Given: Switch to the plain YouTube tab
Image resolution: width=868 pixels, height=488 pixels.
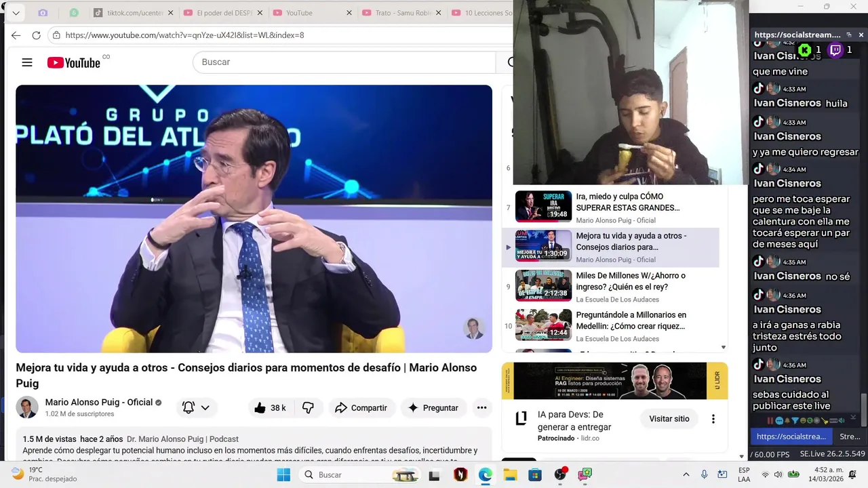Looking at the screenshot, I should coord(313,13).
